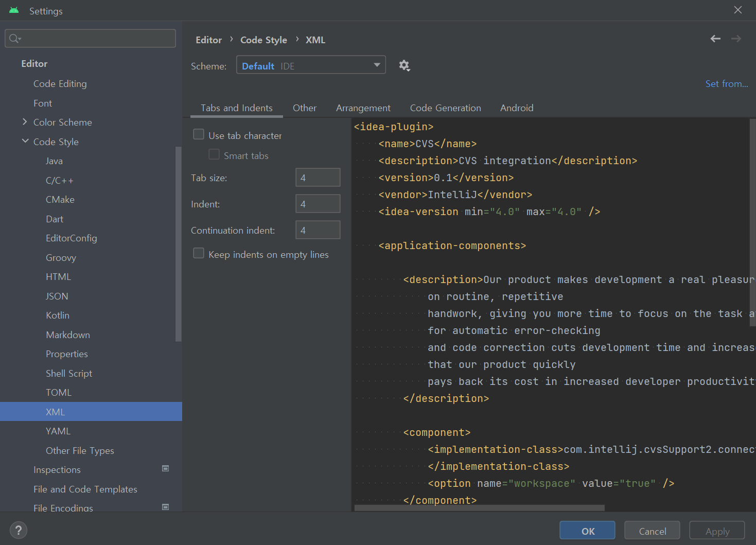
Task: Click the OK button
Action: tap(588, 531)
